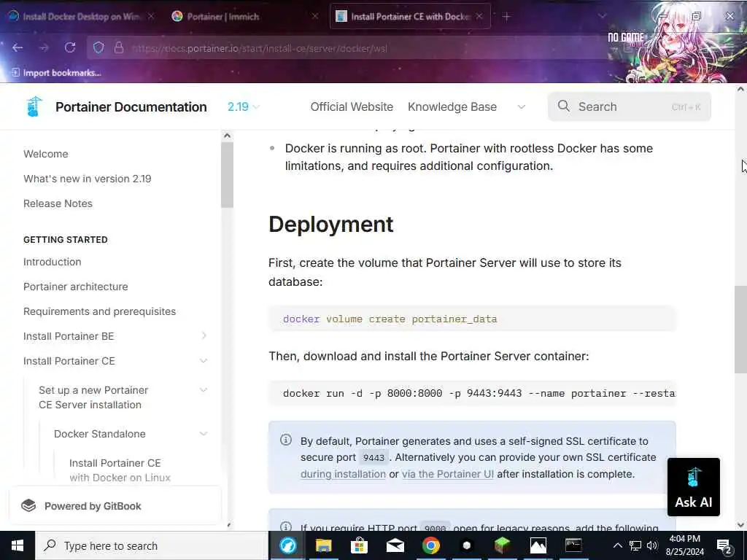
Task: Open Mail app from taskbar
Action: [x=395, y=545]
